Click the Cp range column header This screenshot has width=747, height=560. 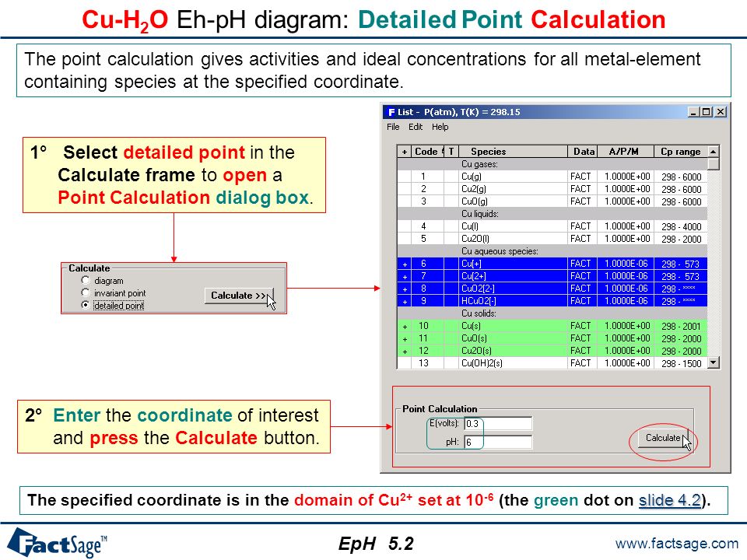681,152
